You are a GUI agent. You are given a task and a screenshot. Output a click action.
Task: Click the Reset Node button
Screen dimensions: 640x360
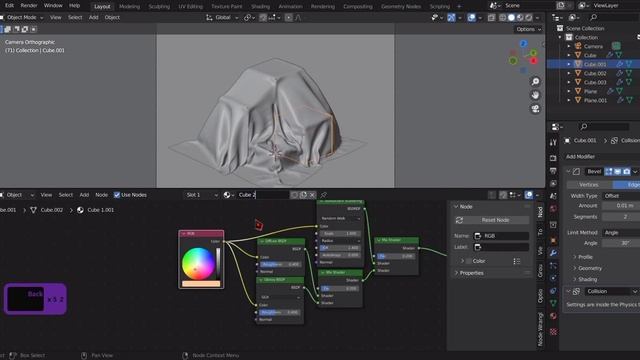pos(492,220)
